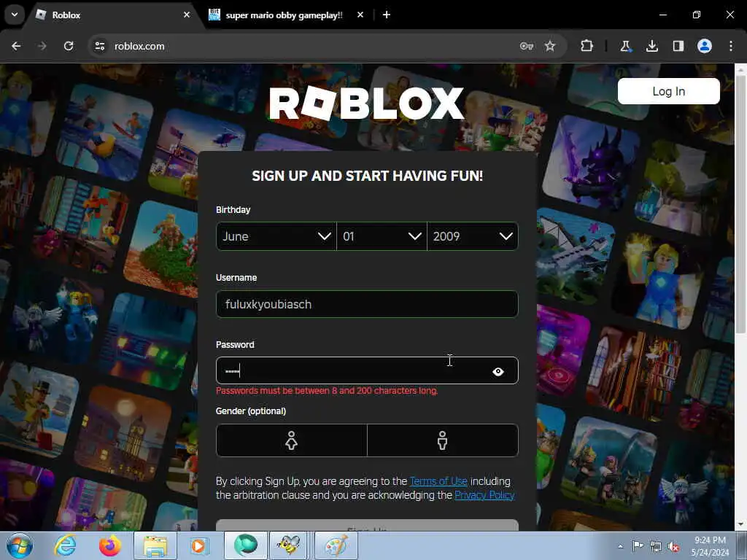Screen dimensions: 747x560
Task: Open saved passwords key icon
Action: [527, 46]
